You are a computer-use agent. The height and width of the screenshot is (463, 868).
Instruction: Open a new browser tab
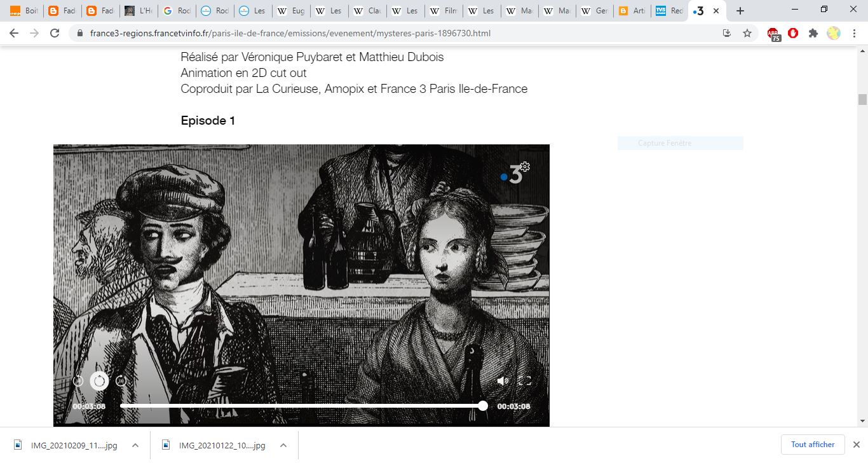tap(740, 11)
